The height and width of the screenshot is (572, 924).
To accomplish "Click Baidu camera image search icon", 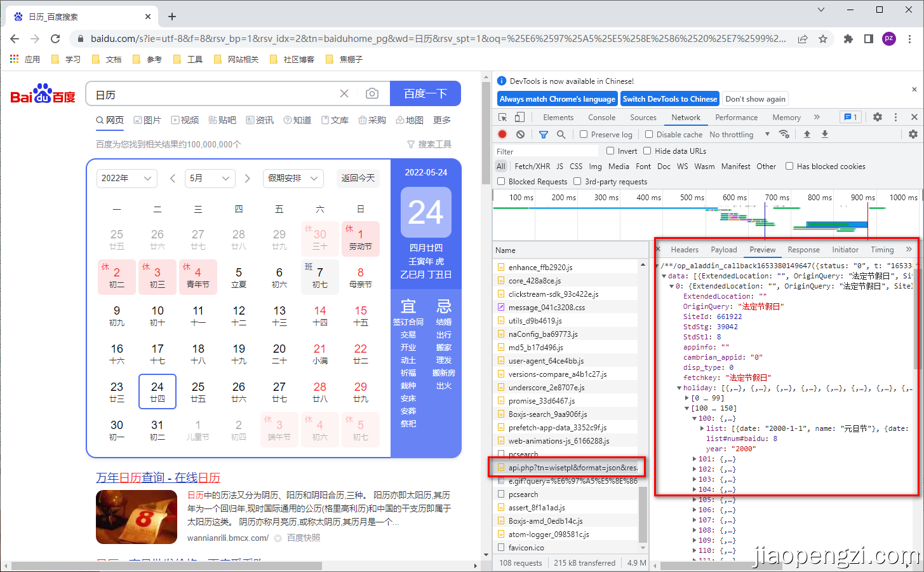I will [x=372, y=93].
